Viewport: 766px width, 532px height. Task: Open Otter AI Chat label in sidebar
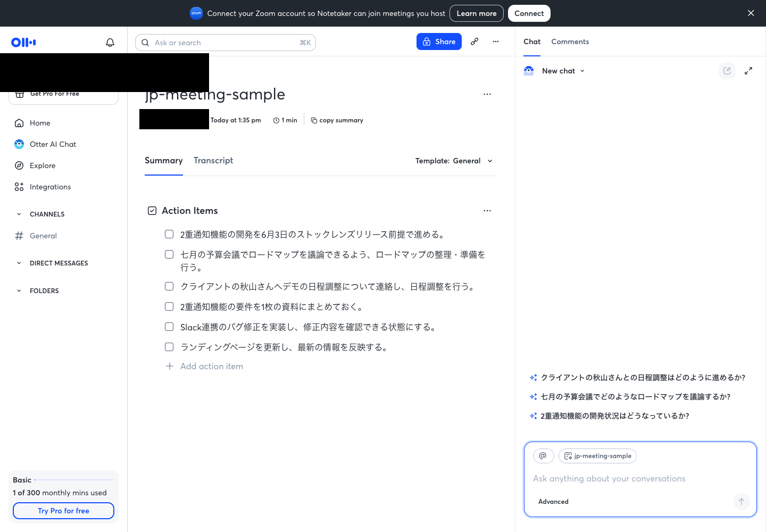(53, 144)
